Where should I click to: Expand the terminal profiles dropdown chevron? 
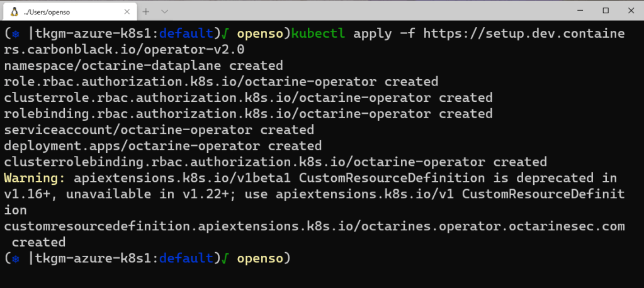tap(165, 11)
